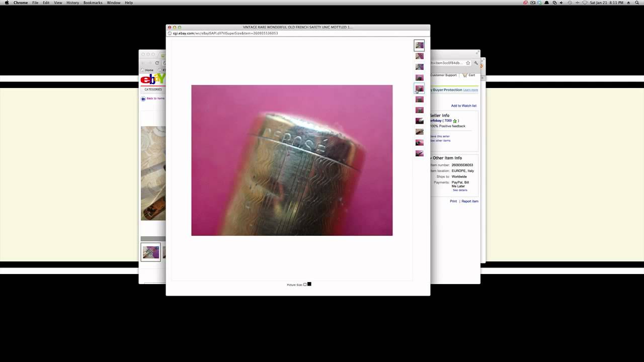Select the ninth photo thumbnail in the popup strip
This screenshot has width=644, height=362.
click(x=419, y=132)
